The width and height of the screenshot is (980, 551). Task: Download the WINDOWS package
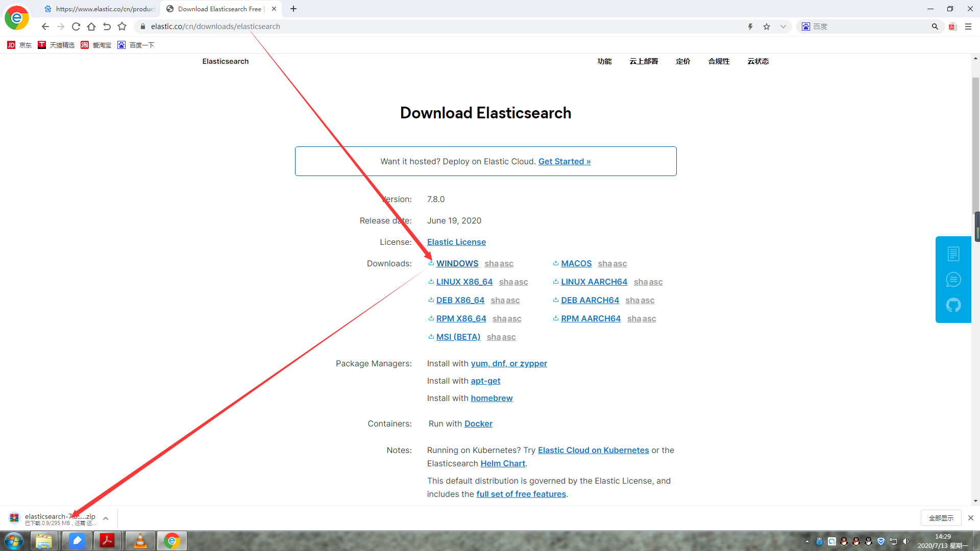(x=457, y=263)
